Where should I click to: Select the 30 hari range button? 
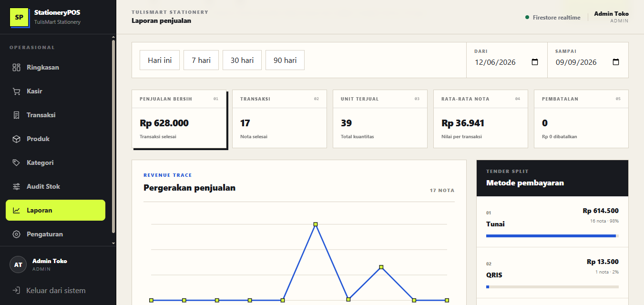click(242, 60)
